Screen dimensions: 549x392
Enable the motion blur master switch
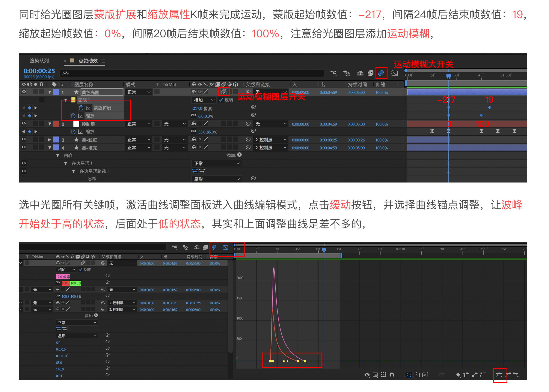click(x=381, y=73)
